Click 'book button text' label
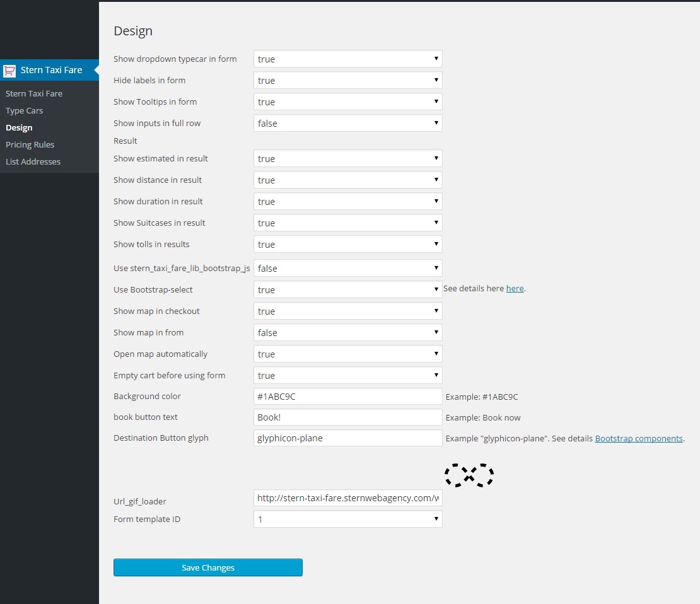The image size is (700, 604). (146, 417)
